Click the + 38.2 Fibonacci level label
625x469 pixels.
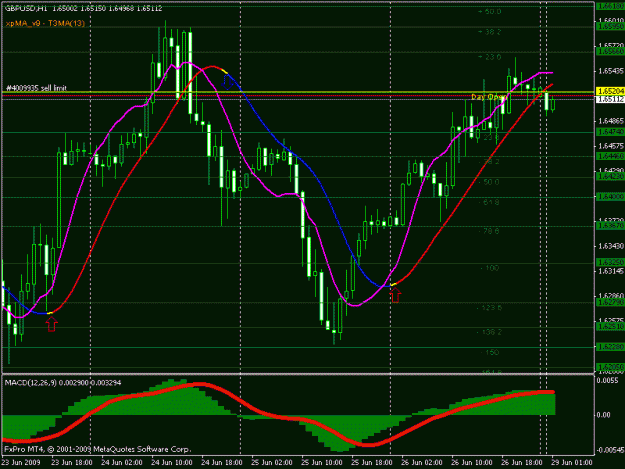point(489,32)
